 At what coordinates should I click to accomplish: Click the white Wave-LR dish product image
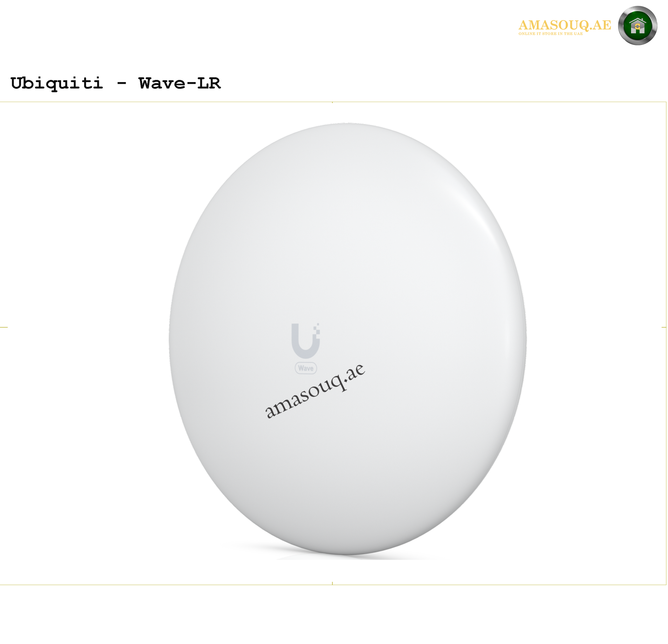[347, 338]
